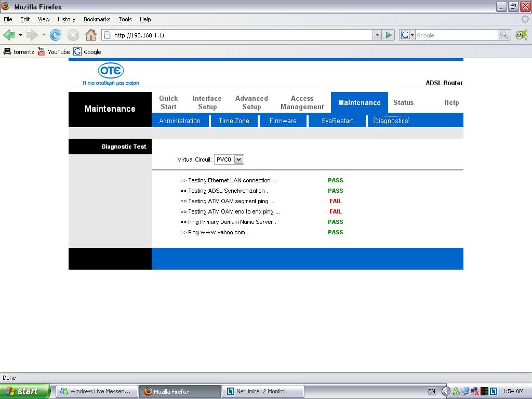
Task: Open the Firmware sub-tab
Action: [283, 121]
